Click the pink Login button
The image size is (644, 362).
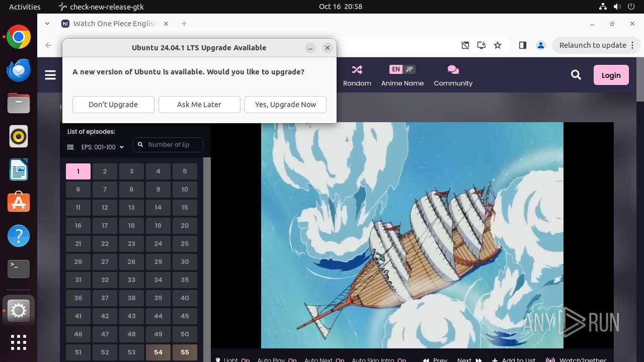(x=611, y=75)
